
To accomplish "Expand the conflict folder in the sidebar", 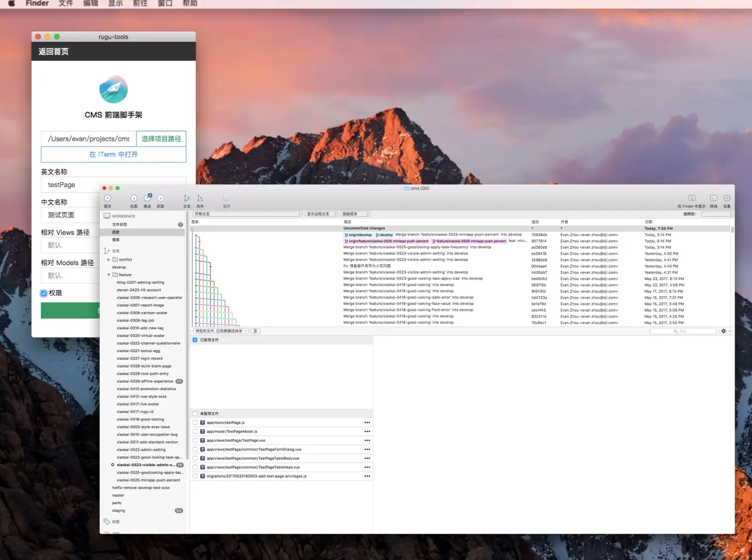I will (x=109, y=260).
